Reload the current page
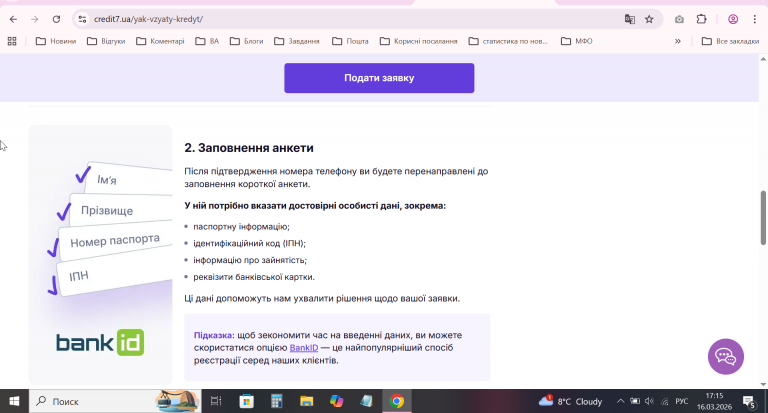This screenshot has width=768, height=413. coord(56,19)
